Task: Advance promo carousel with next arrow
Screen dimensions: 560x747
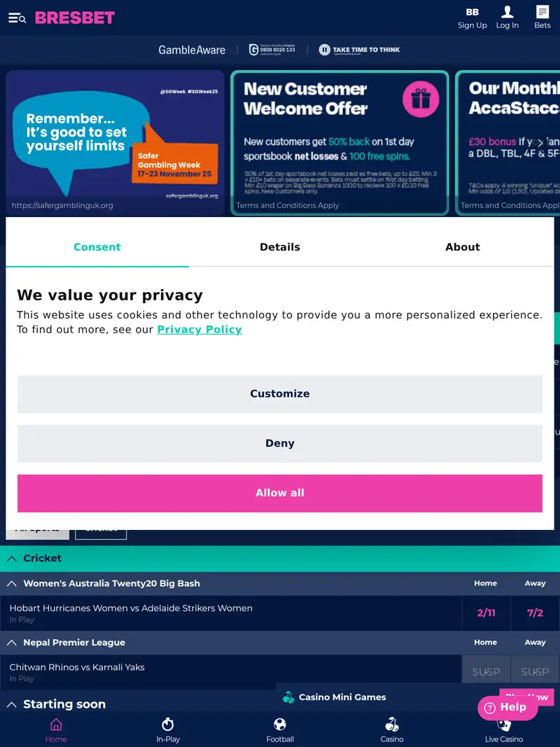Action: (x=540, y=143)
